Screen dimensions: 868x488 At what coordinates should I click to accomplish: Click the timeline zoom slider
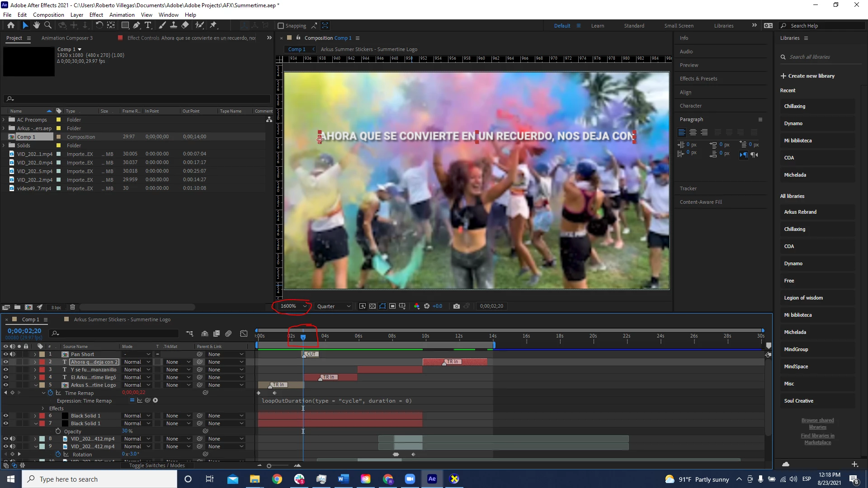(269, 466)
